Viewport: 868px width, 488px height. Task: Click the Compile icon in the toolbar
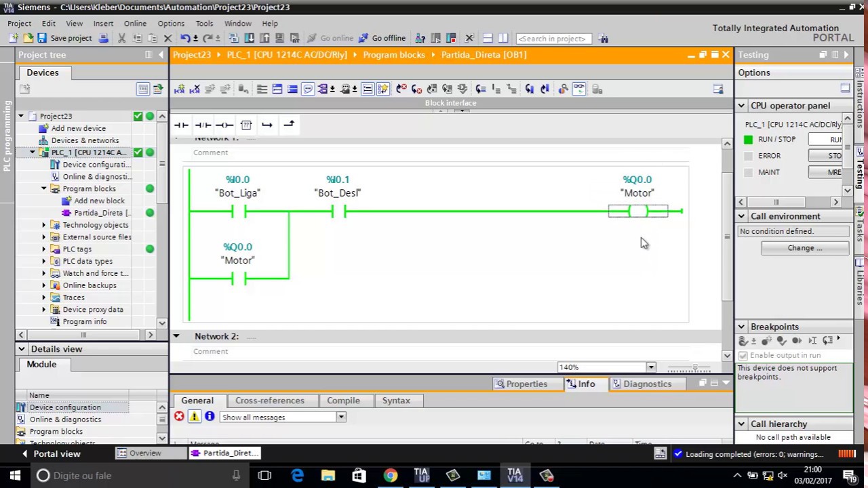[x=234, y=39]
